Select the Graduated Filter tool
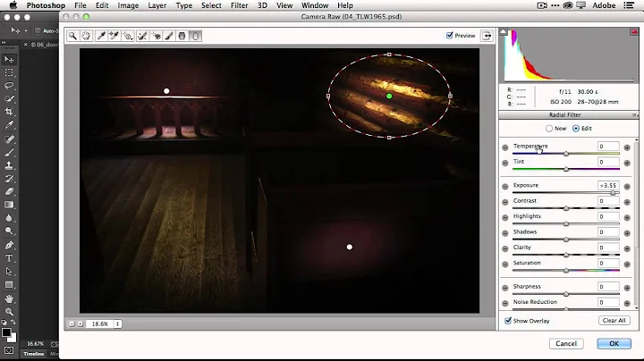The height and width of the screenshot is (361, 644). click(182, 36)
